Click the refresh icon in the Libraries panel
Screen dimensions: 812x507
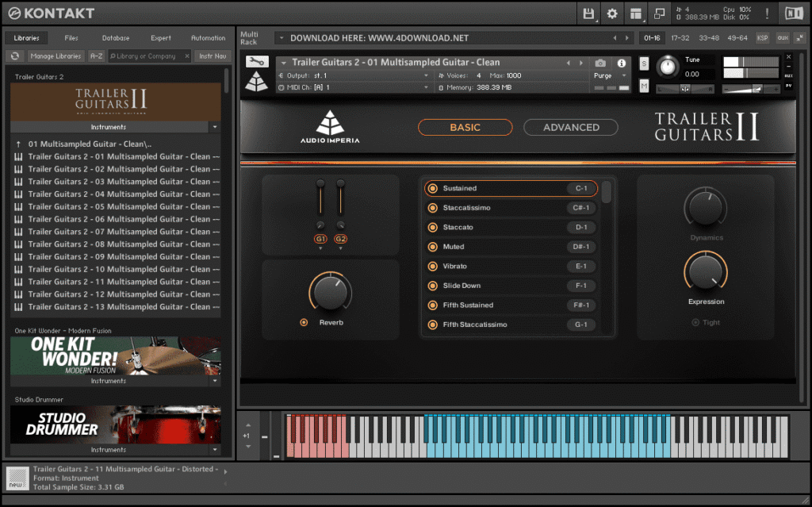tap(13, 56)
